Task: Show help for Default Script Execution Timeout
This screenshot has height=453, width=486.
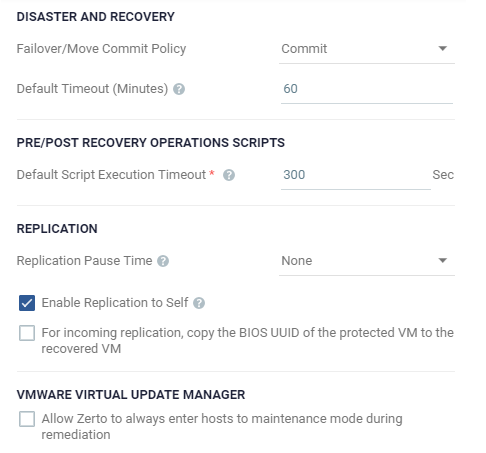Action: pyautogui.click(x=229, y=175)
